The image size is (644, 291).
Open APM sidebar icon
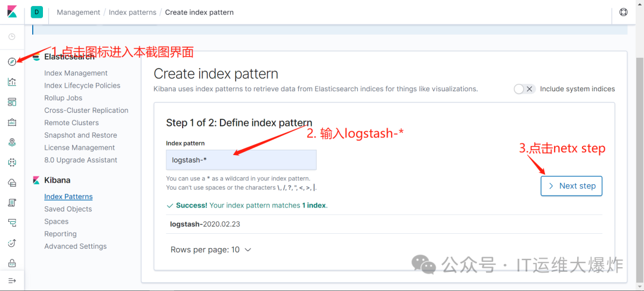point(12,222)
